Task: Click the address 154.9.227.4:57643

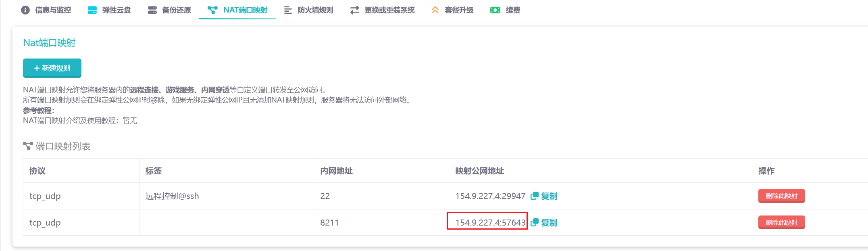Action: 490,223
